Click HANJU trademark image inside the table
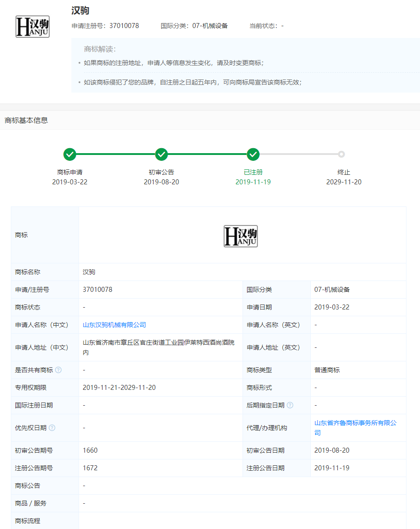This screenshot has height=529, width=420. (241, 236)
